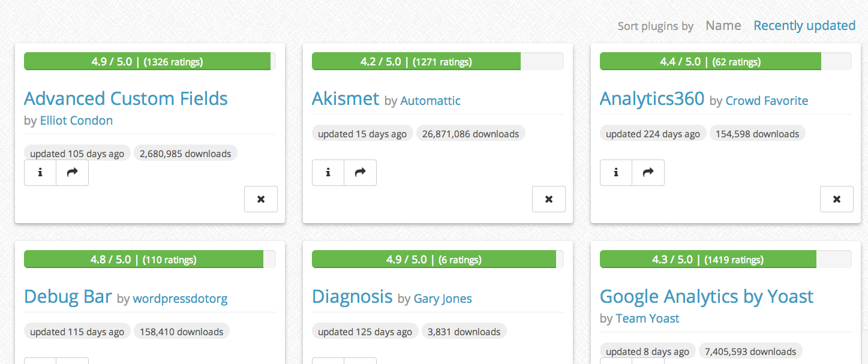Click the info icon on Advanced Custom Fields
868x364 pixels.
[40, 172]
